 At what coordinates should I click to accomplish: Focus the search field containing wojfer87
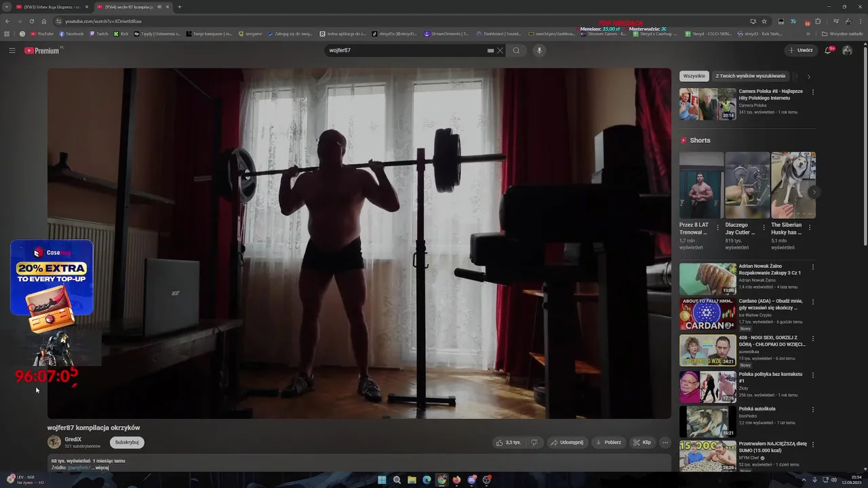tap(404, 50)
